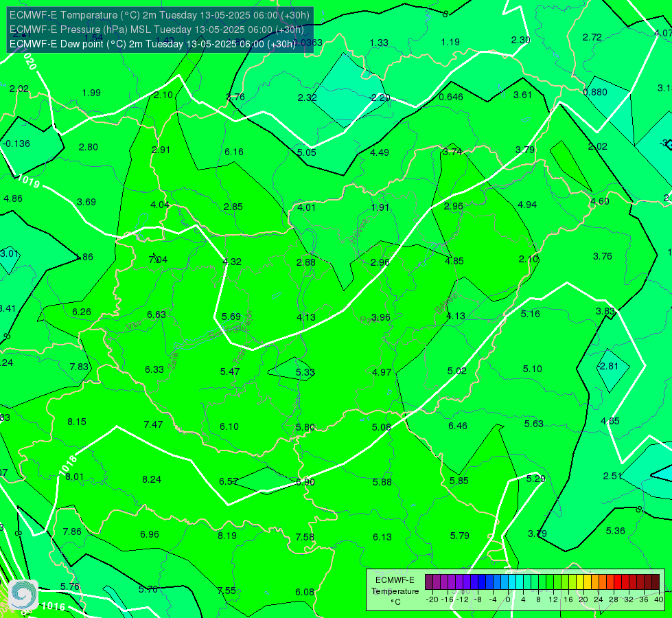Click the 6.16 dew point value
Image resolution: width=672 pixels, height=618 pixels.
click(x=234, y=152)
